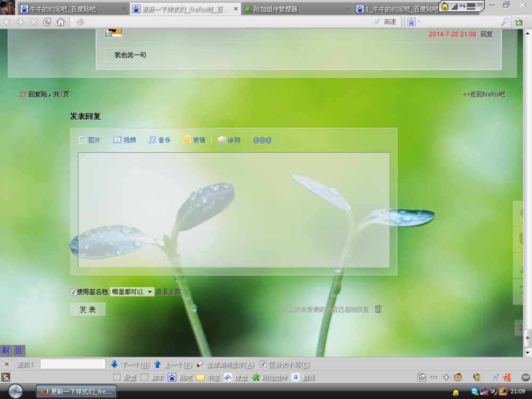Click the red 福 addon icon
The image size is (532, 399).
(x=507, y=377)
